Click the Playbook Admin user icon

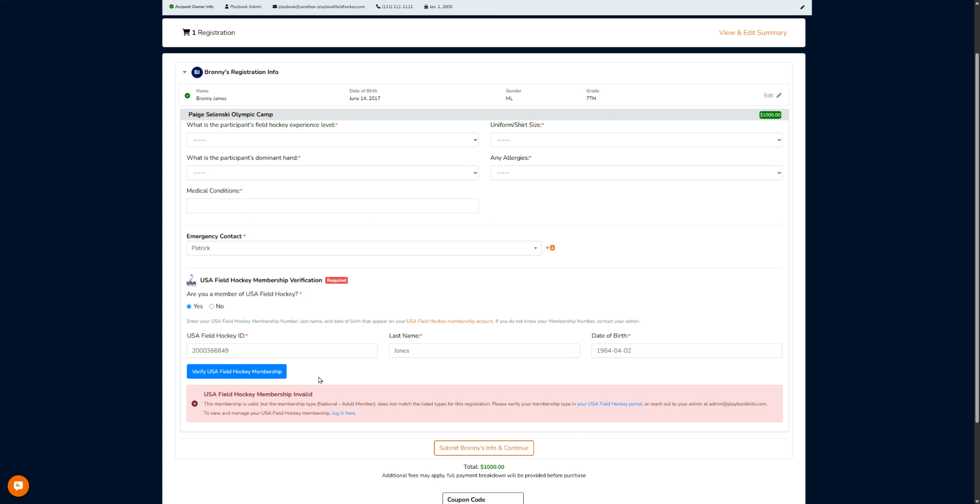pyautogui.click(x=227, y=7)
